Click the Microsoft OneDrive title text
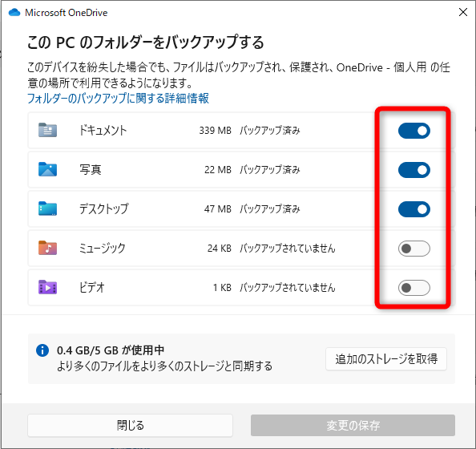This screenshot has height=449, width=476. (67, 13)
